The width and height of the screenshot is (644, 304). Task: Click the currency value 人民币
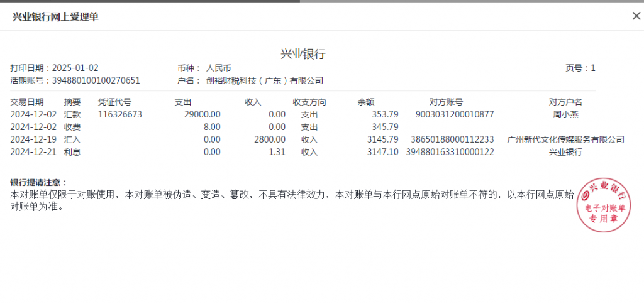(218, 68)
